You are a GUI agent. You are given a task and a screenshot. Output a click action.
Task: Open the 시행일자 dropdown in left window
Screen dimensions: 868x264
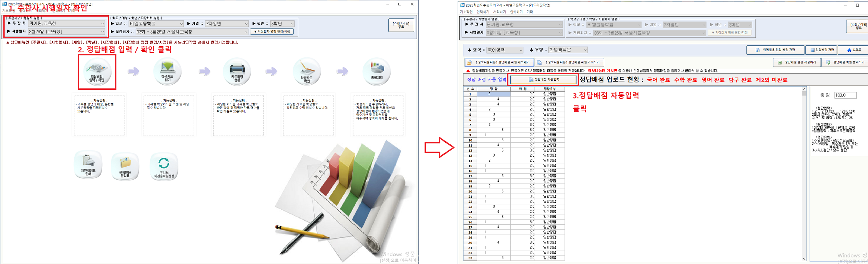tap(102, 32)
